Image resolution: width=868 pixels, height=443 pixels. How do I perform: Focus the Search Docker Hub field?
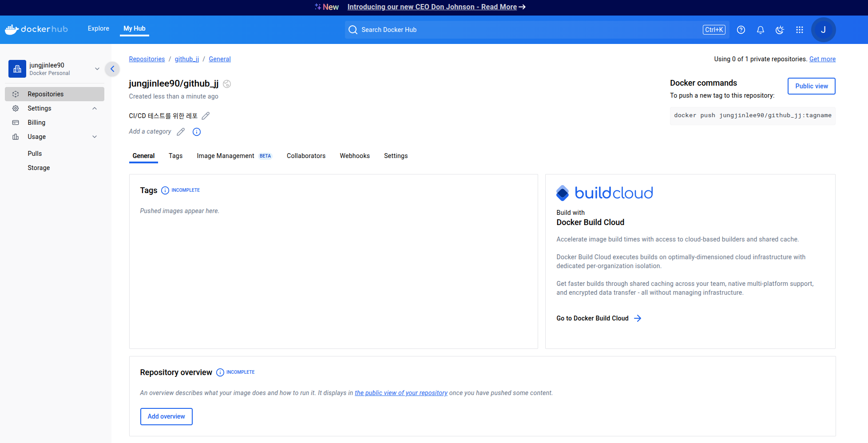[537, 30]
